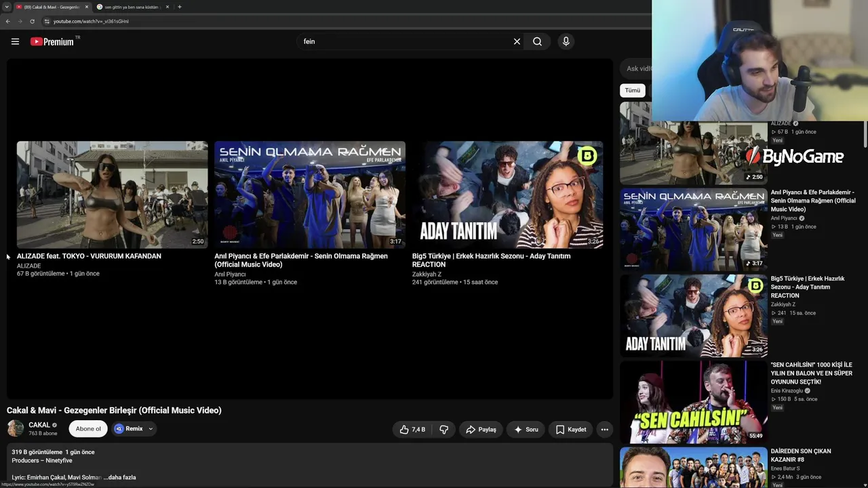Open the Remix button
868x488 pixels.
pyautogui.click(x=129, y=428)
